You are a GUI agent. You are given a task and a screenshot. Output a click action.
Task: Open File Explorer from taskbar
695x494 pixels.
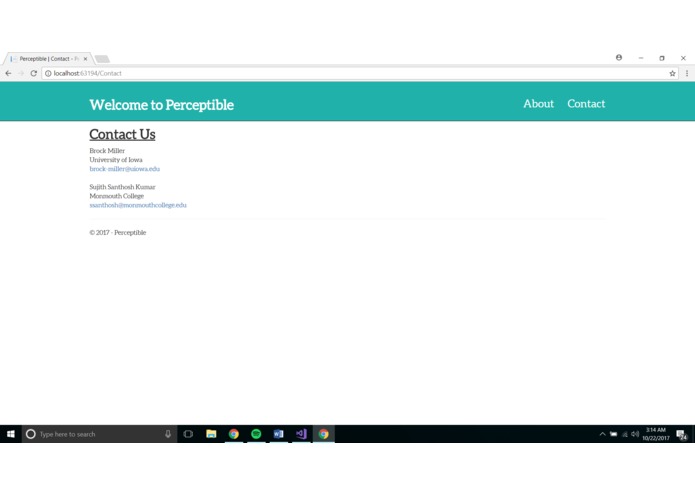point(211,434)
